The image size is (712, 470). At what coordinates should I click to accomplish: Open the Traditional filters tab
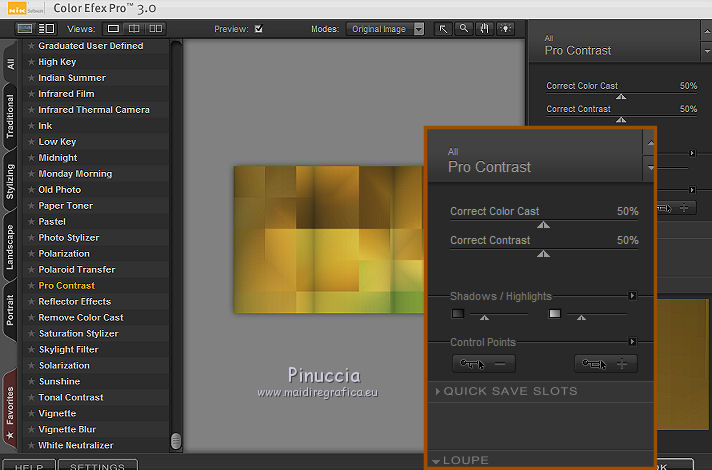10,117
